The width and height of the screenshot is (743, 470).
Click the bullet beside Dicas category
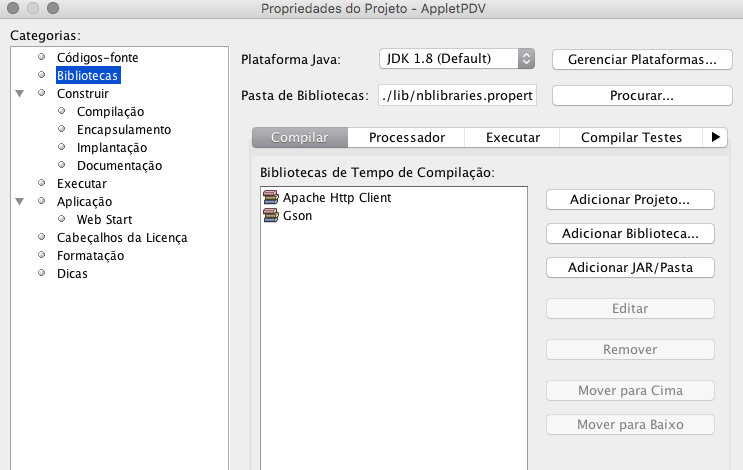[42, 273]
